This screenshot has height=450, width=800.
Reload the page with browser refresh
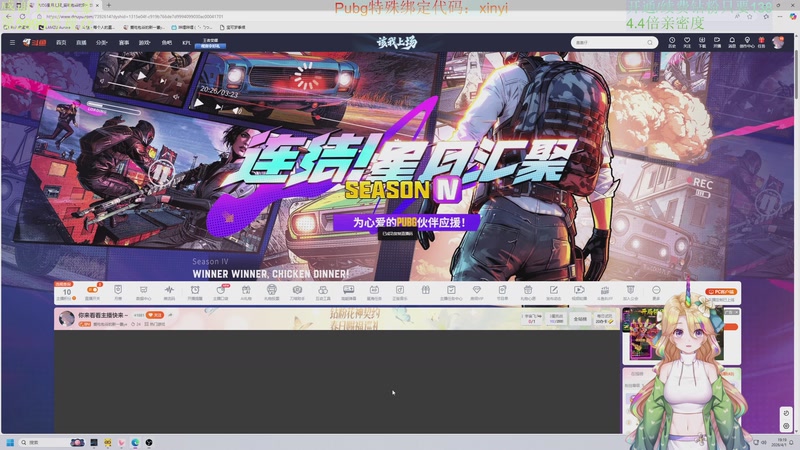coord(22,16)
